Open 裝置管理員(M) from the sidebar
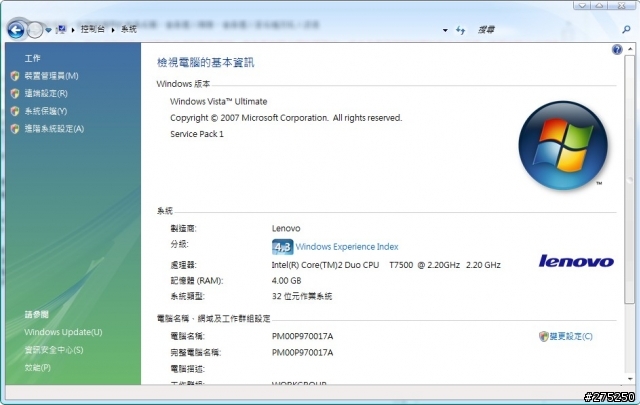This screenshot has width=640, height=405. [x=51, y=76]
